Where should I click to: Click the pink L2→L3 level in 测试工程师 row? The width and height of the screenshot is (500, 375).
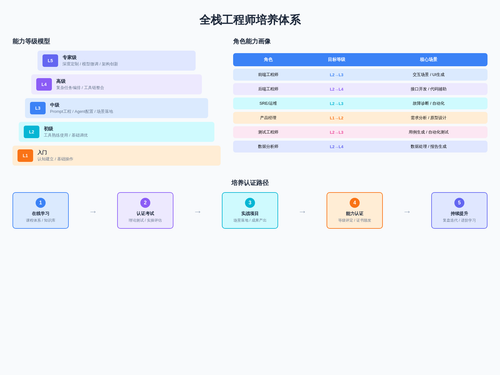[x=336, y=132]
